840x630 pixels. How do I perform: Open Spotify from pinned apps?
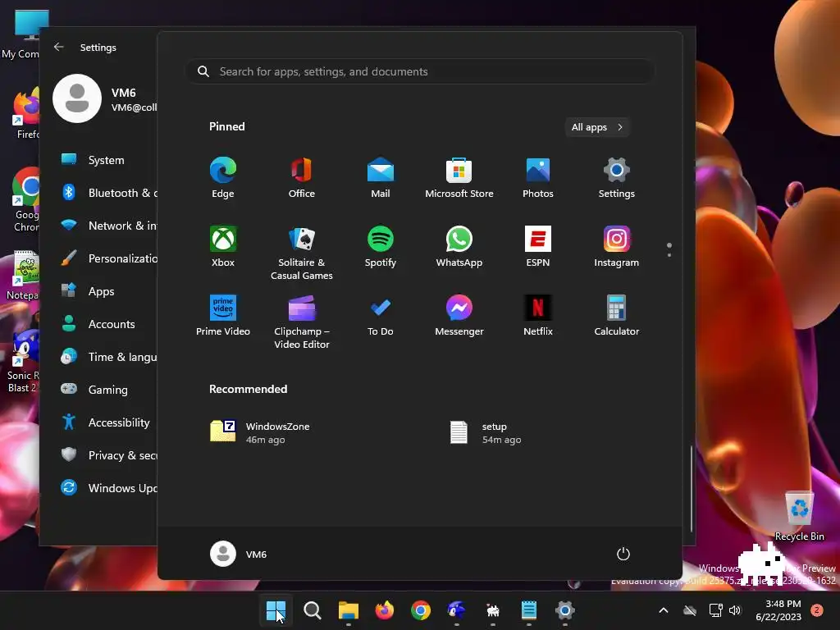pyautogui.click(x=381, y=247)
